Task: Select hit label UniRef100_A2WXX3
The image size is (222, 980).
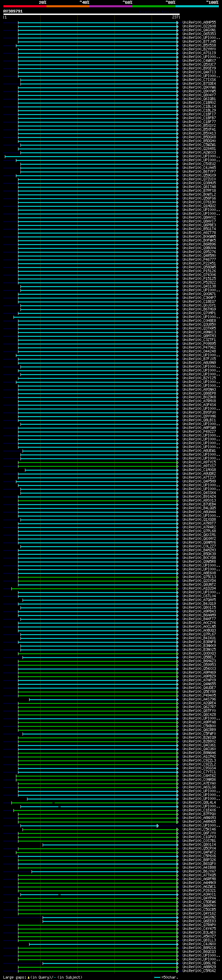Action: click(x=199, y=153)
